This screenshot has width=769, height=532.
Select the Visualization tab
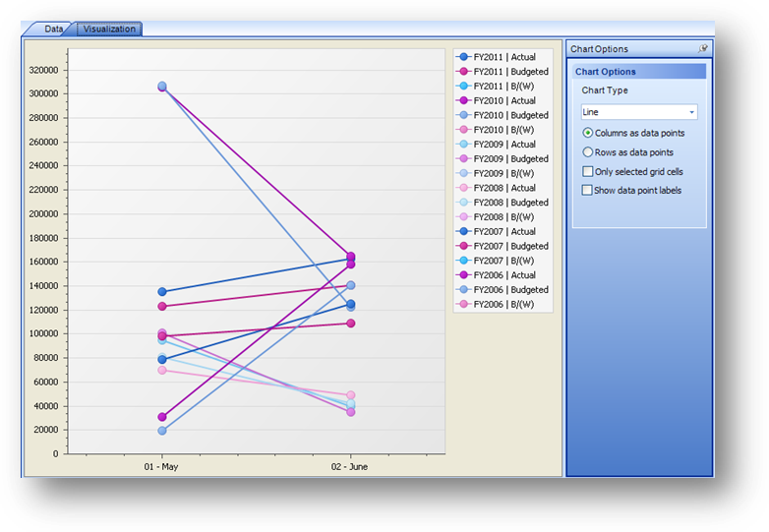(x=109, y=29)
